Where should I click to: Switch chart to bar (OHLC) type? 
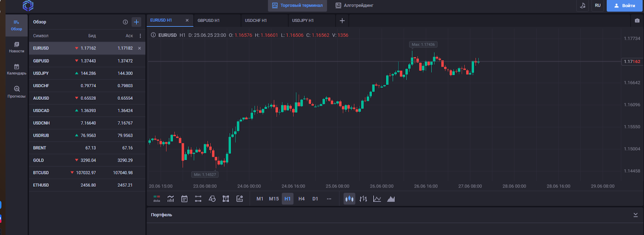click(363, 199)
